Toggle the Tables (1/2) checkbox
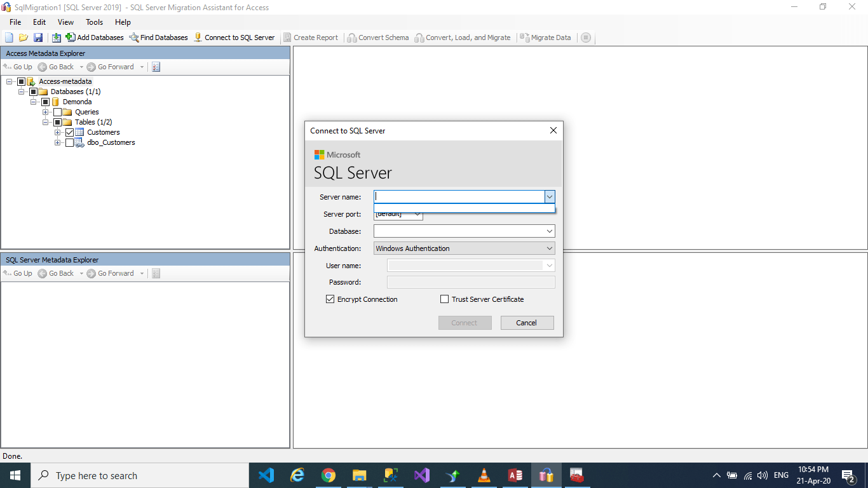 pyautogui.click(x=57, y=122)
